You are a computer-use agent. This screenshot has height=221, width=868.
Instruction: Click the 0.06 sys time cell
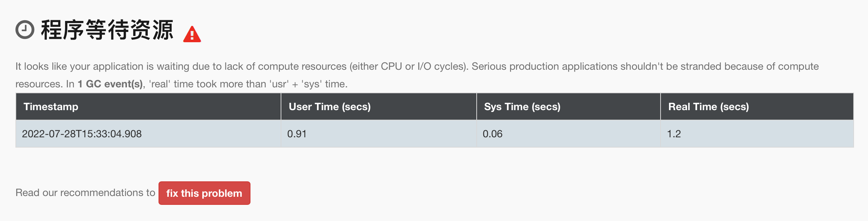569,134
